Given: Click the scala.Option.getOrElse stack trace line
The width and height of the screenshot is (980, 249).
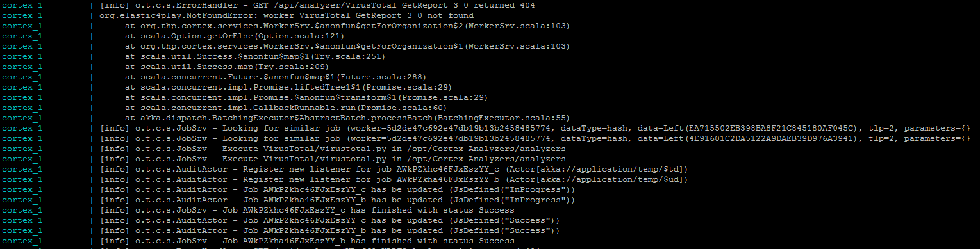Looking at the screenshot, I should pyautogui.click(x=227, y=36).
